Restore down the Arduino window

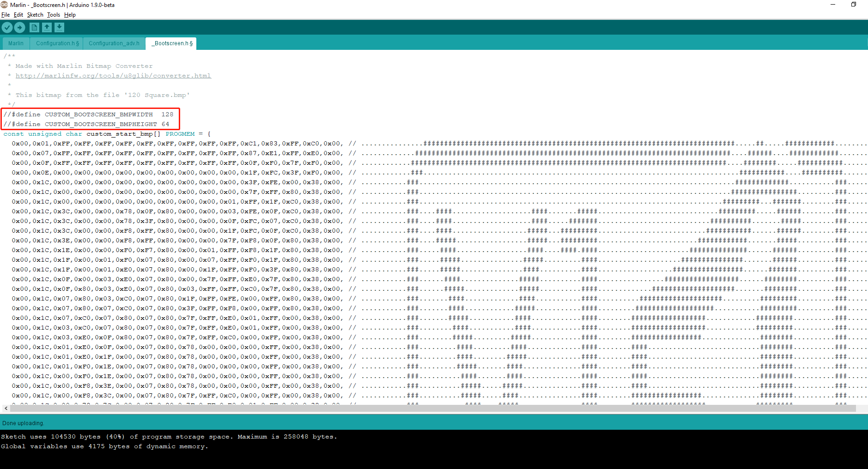854,5
